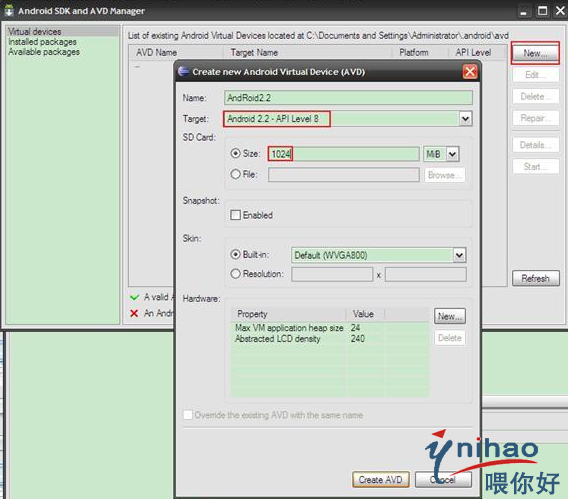Click the Value column header

coord(365,314)
